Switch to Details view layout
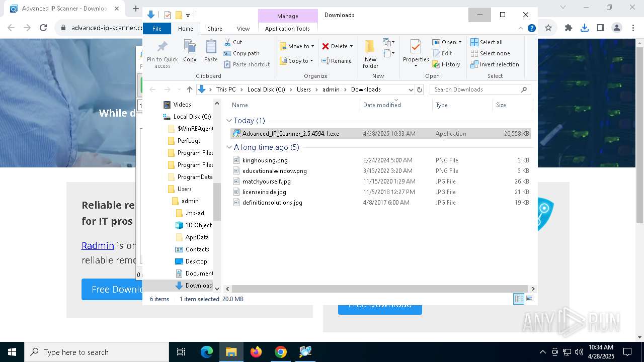 click(x=519, y=299)
